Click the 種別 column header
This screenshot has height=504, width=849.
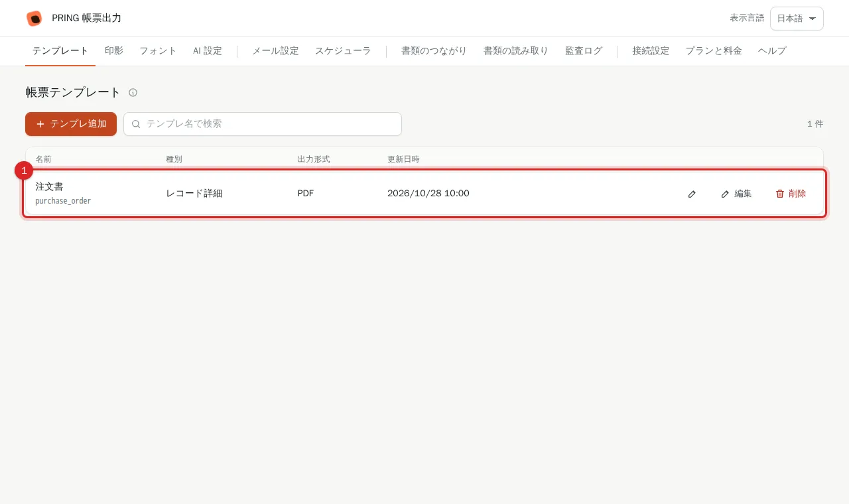pyautogui.click(x=174, y=159)
